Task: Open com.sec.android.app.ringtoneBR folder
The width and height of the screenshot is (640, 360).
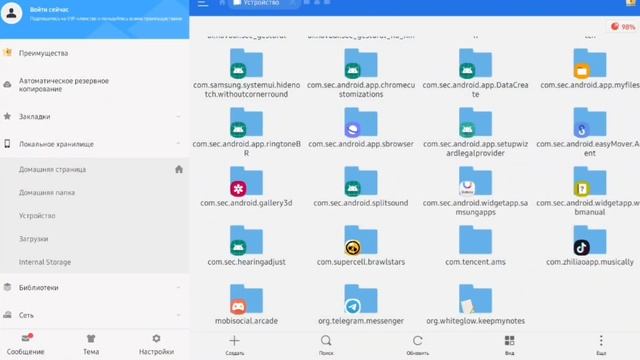Action: [x=246, y=132]
